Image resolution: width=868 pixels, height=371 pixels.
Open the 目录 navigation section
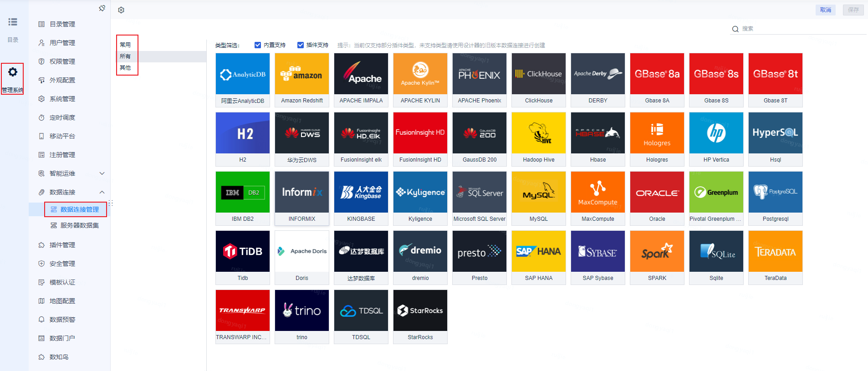(13, 30)
